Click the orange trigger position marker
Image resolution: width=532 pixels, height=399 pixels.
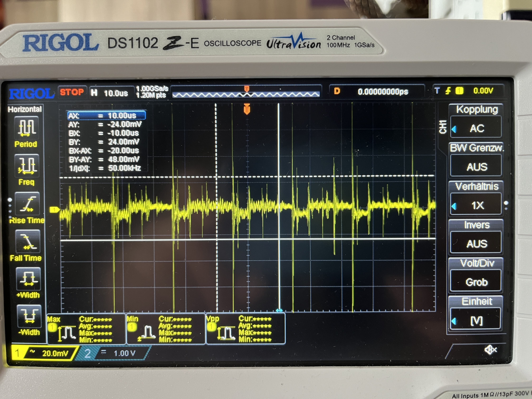pyautogui.click(x=247, y=109)
